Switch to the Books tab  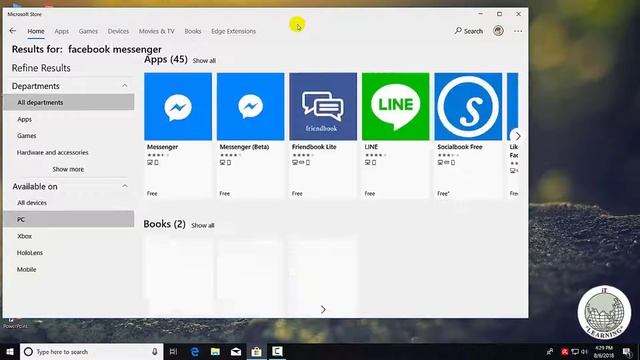tap(193, 31)
